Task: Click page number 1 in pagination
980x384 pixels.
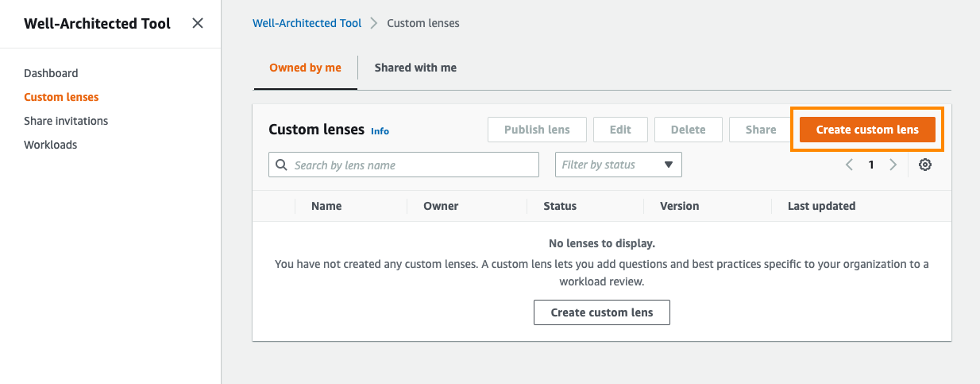Action: (871, 165)
